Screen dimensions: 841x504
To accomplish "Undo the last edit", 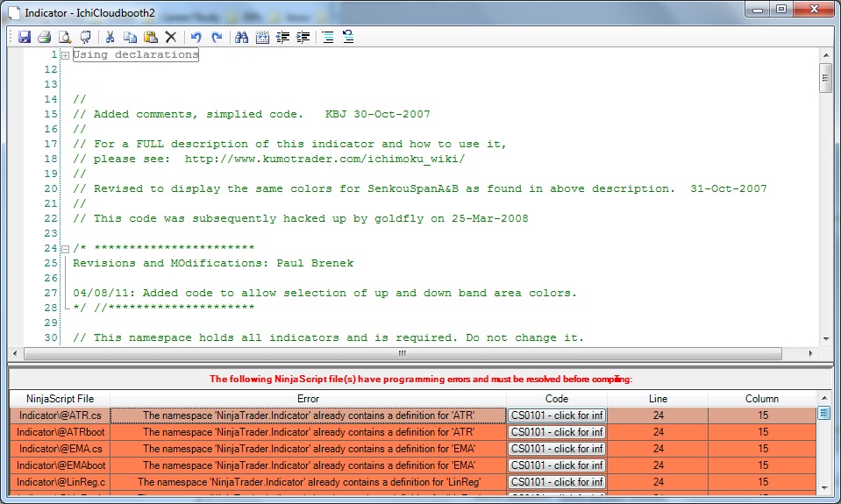I will 196,37.
